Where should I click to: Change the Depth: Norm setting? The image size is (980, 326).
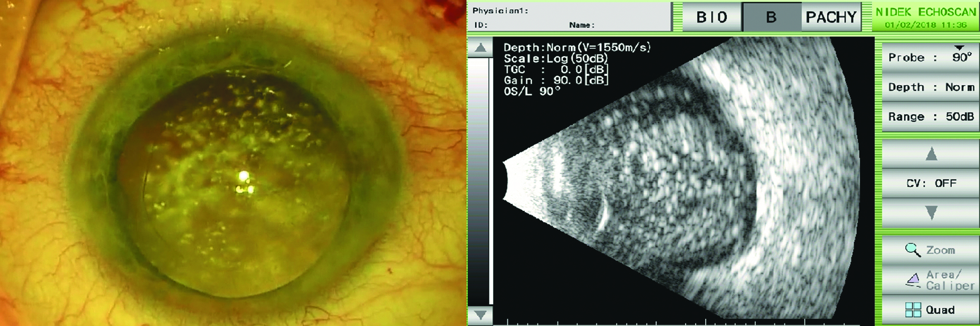click(x=931, y=87)
